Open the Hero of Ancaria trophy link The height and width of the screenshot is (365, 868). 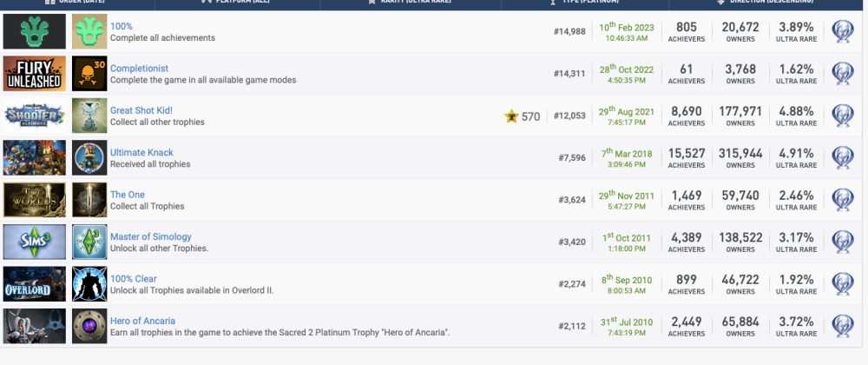coord(142,321)
